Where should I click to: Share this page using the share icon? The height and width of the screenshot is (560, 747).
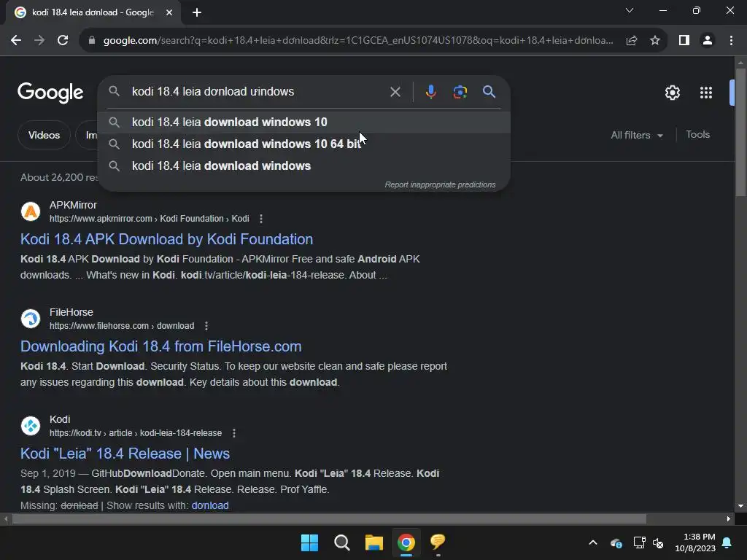tap(632, 41)
